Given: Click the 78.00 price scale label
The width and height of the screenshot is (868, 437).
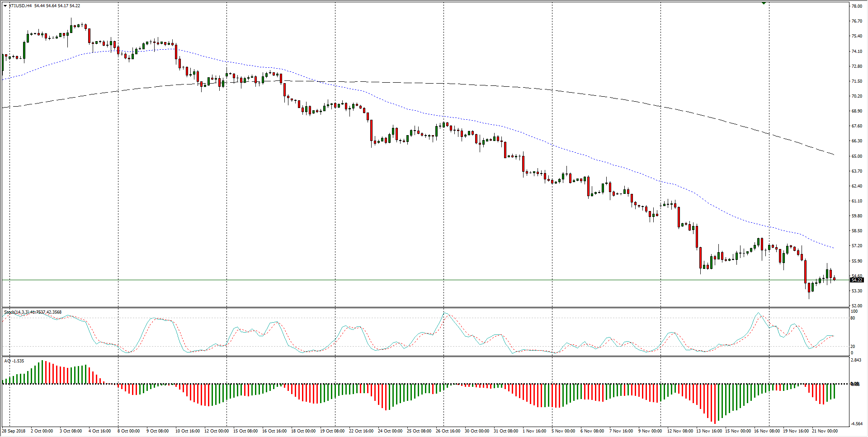Looking at the screenshot, I should tap(856, 6).
